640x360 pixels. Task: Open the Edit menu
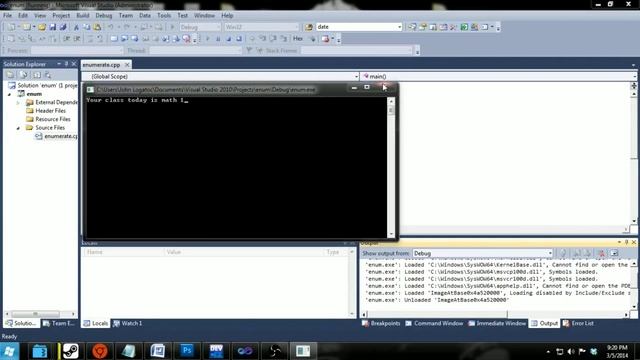[x=23, y=16]
